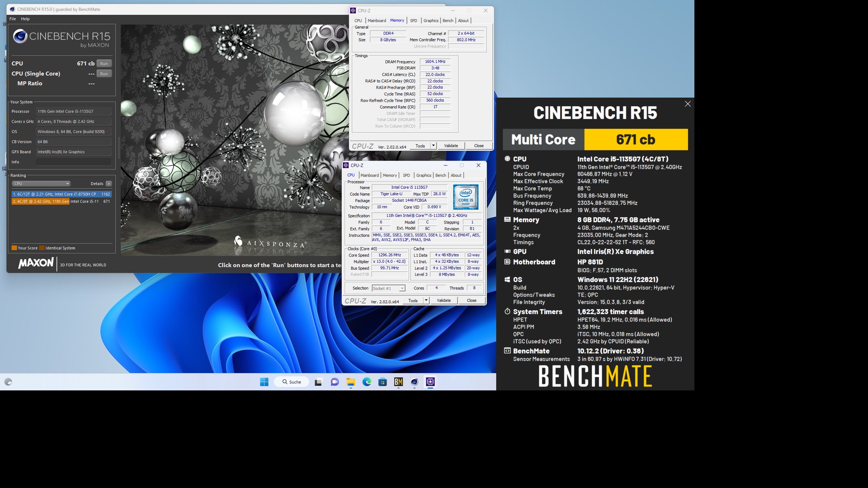Open the File menu in Cinebench
The image size is (868, 488).
click(13, 19)
